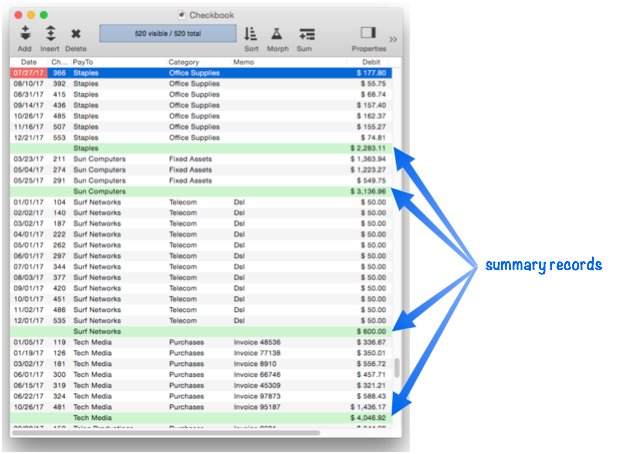Click the Staples summary record name
The height and width of the screenshot is (454, 622).
(x=86, y=148)
